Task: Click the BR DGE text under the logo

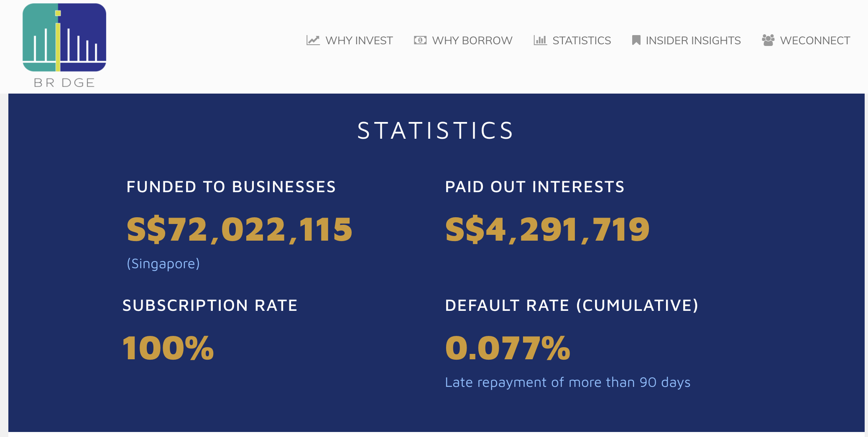Action: 64,83
